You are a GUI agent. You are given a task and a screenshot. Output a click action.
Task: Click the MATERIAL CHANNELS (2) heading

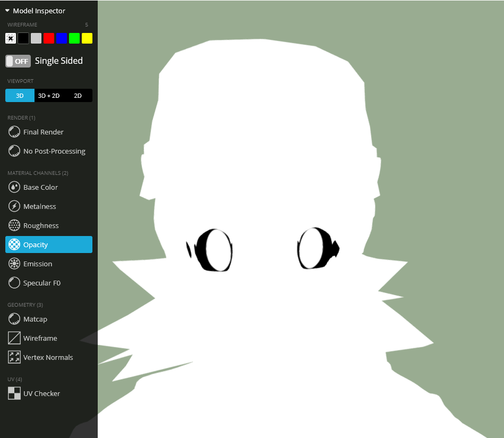(38, 173)
